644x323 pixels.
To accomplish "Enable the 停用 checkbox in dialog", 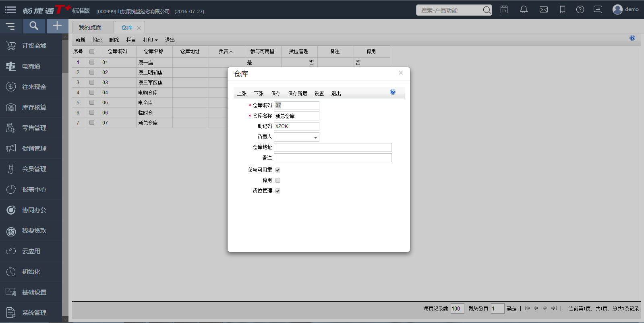I will click(x=278, y=180).
